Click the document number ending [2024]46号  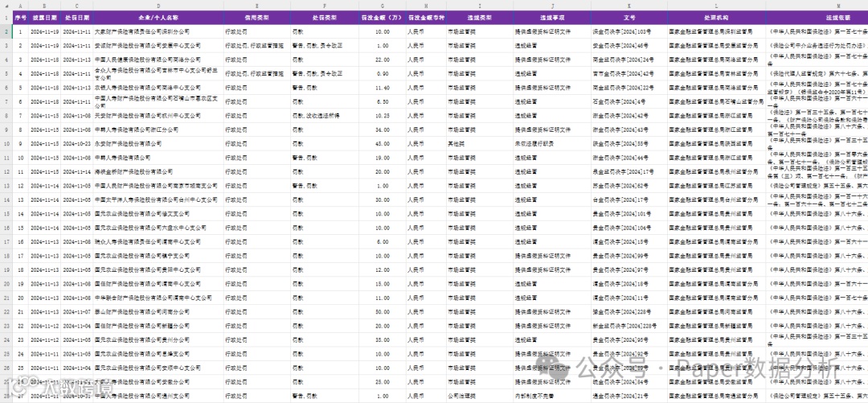(628, 46)
